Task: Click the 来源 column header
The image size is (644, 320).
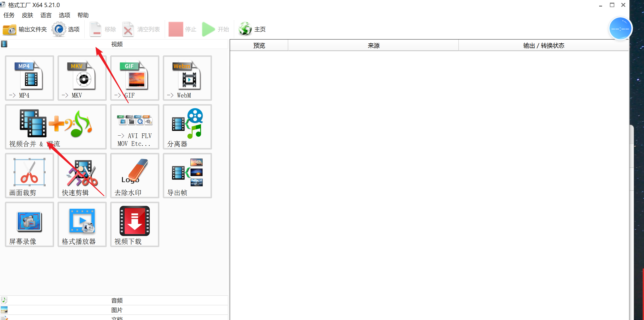Action: (373, 46)
